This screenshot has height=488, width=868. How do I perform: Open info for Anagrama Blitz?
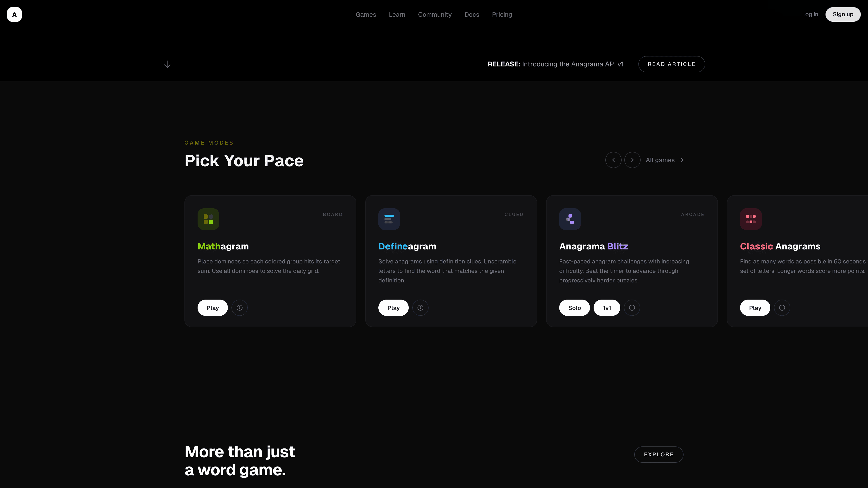point(632,307)
